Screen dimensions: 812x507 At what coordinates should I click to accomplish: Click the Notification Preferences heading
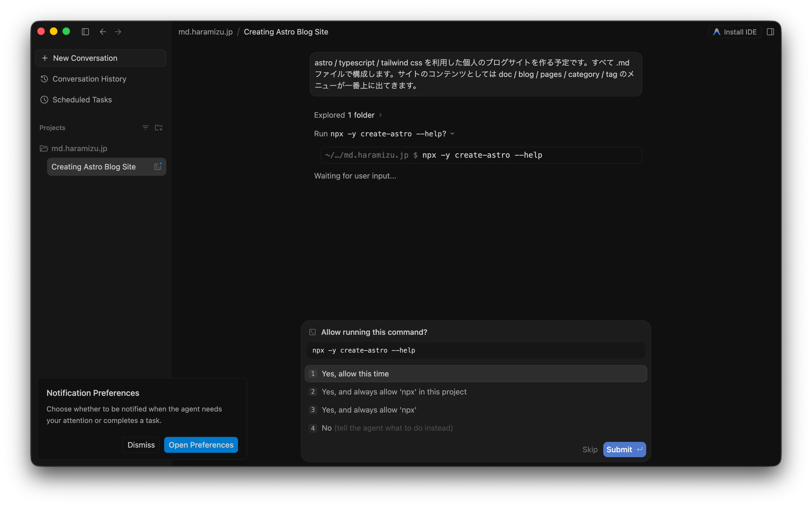93,393
